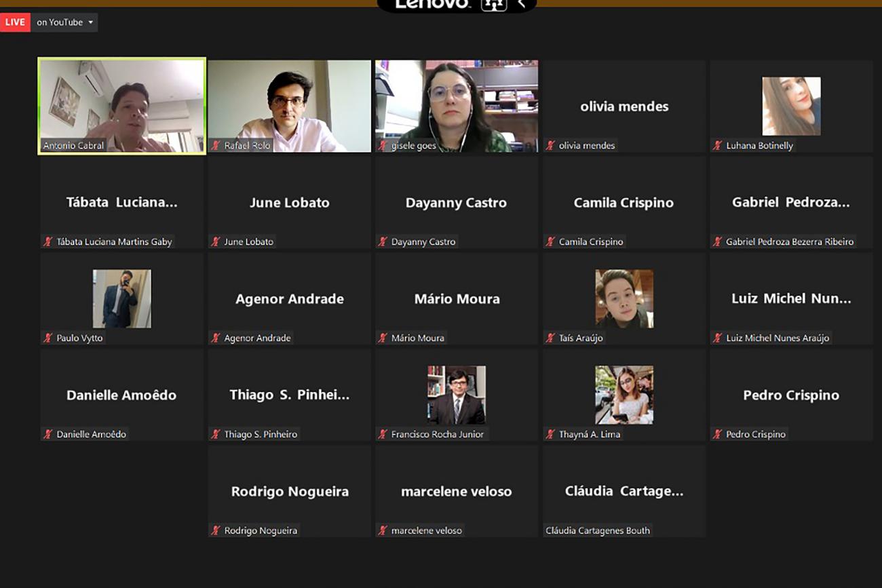Collapse the Lenovo bar with its chevron arrow
The height and width of the screenshot is (588, 882).
[x=521, y=3]
